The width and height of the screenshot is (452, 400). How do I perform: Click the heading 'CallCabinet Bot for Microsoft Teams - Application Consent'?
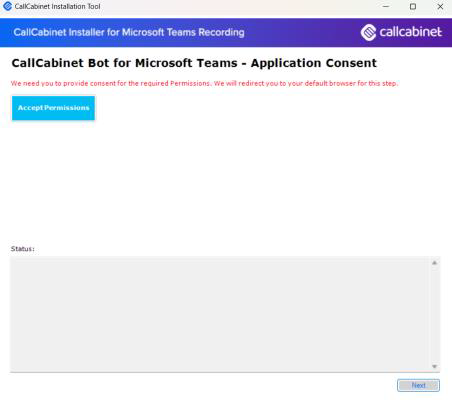[x=194, y=63]
